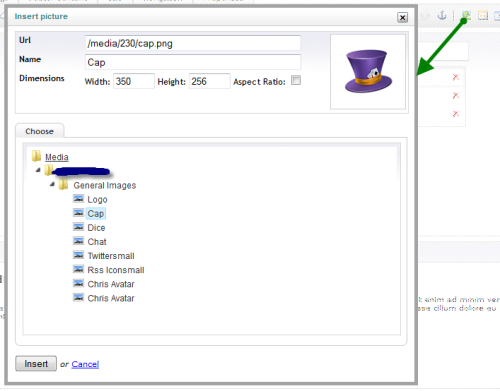
Task: Toggle the Aspect Ratio checkbox
Action: point(296,80)
